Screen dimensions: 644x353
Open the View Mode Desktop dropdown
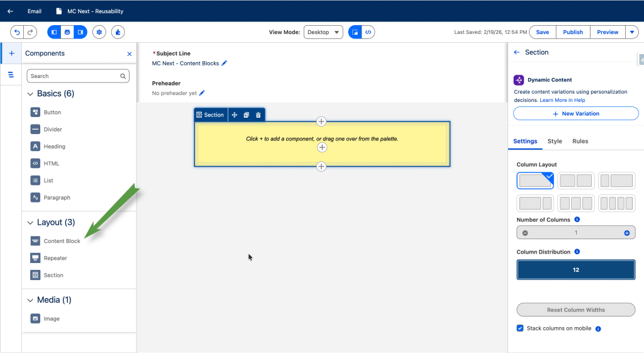[323, 32]
